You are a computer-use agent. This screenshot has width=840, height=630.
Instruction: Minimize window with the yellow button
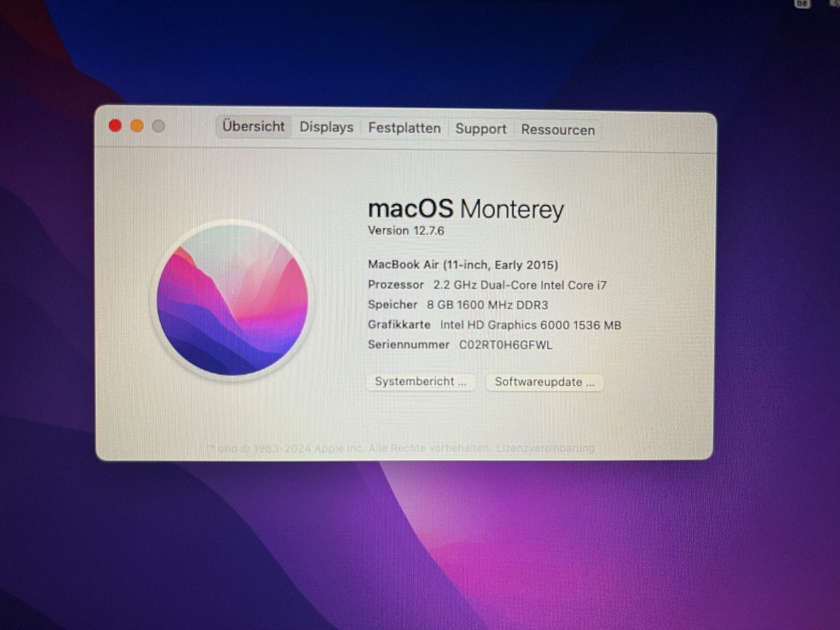tap(137, 126)
